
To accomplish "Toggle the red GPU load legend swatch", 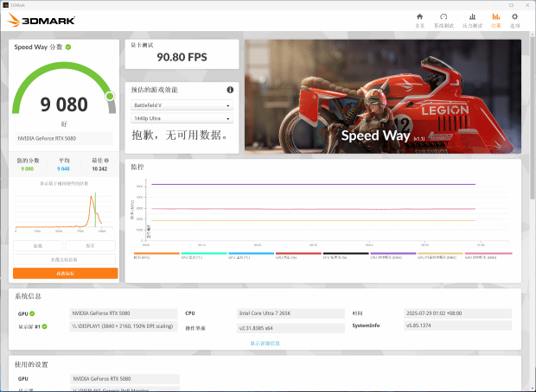I will pos(298,253).
